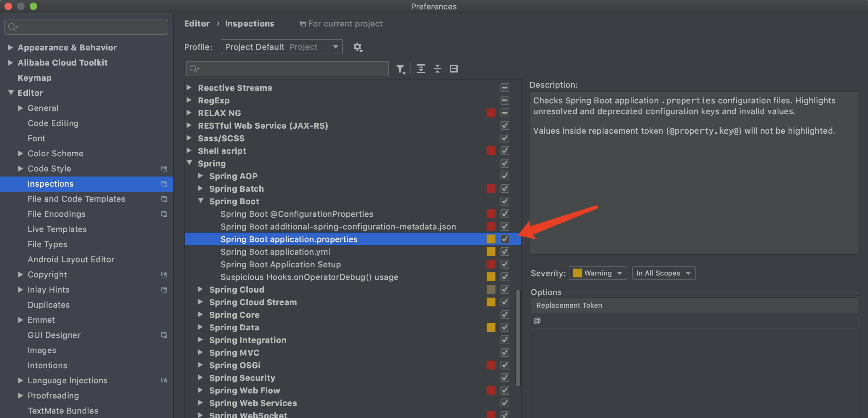This screenshot has height=418, width=868.
Task: Click the Warning severity color swatch
Action: point(578,272)
